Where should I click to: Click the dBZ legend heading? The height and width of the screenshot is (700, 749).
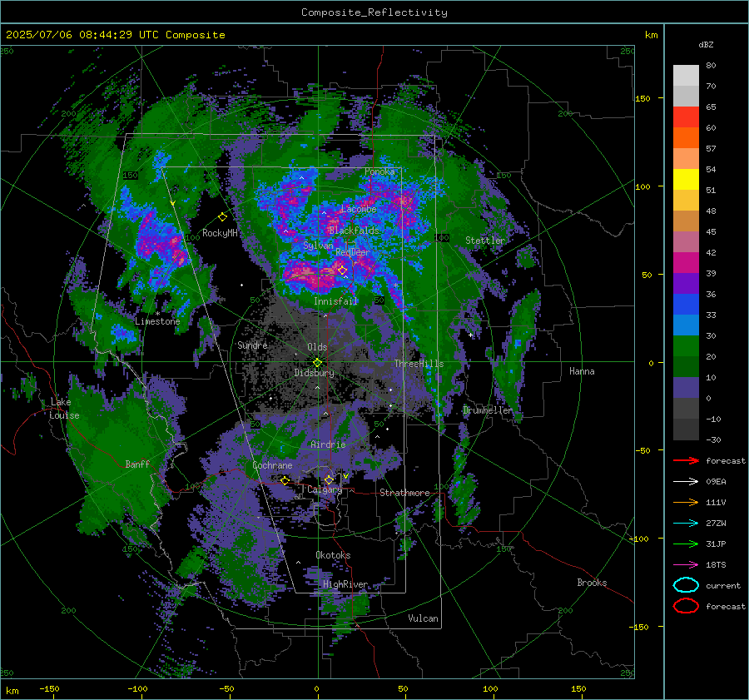[706, 44]
